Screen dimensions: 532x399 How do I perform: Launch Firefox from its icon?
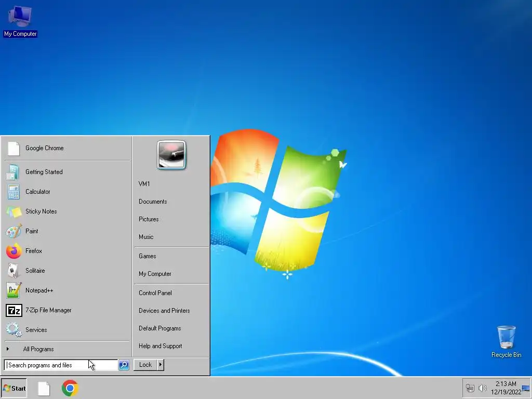(x=14, y=251)
